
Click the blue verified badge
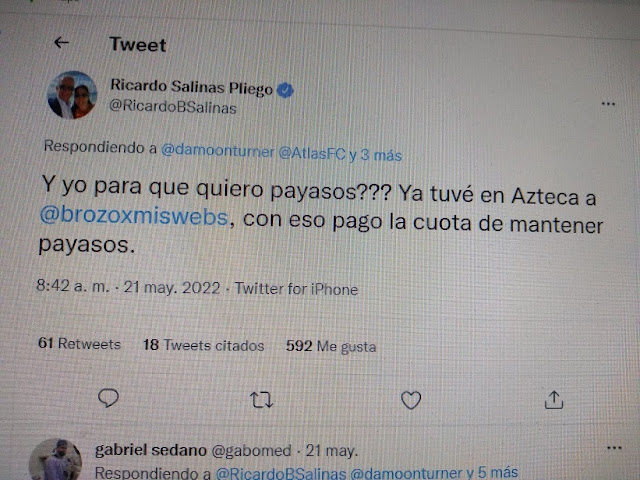pos(285,90)
